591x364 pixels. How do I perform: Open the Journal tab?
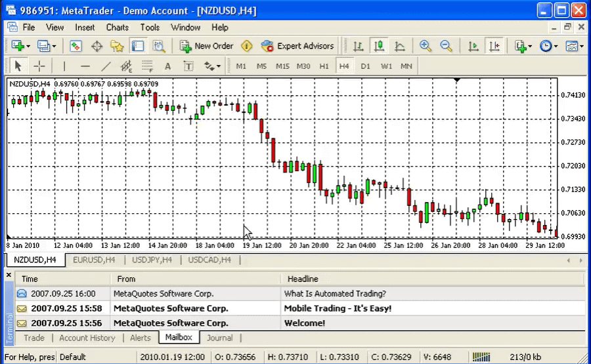pos(220,338)
